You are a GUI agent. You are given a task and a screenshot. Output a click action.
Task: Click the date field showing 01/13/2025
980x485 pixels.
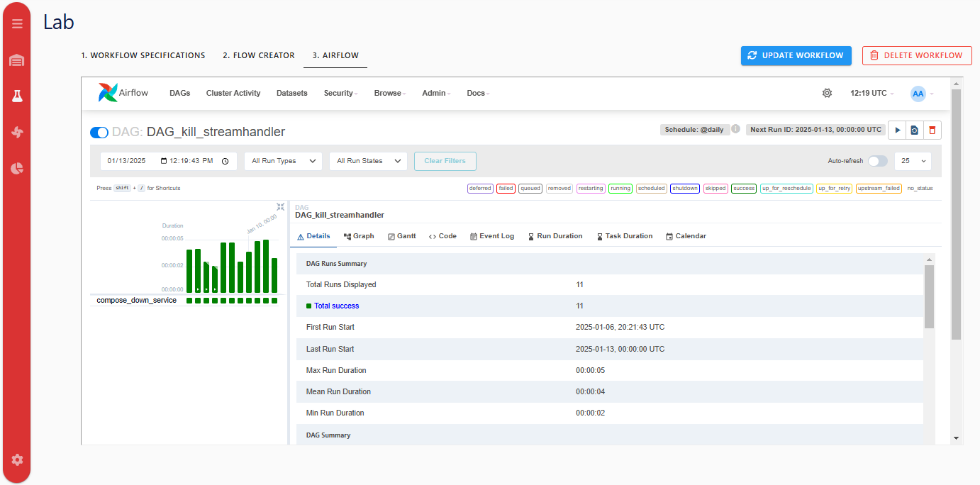click(x=128, y=161)
